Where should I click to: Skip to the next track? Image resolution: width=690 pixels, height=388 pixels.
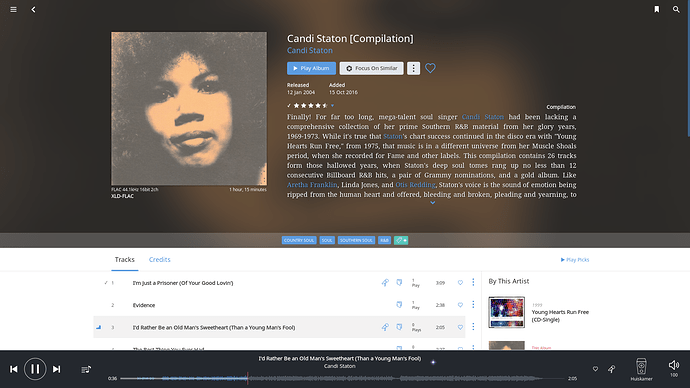[56, 369]
